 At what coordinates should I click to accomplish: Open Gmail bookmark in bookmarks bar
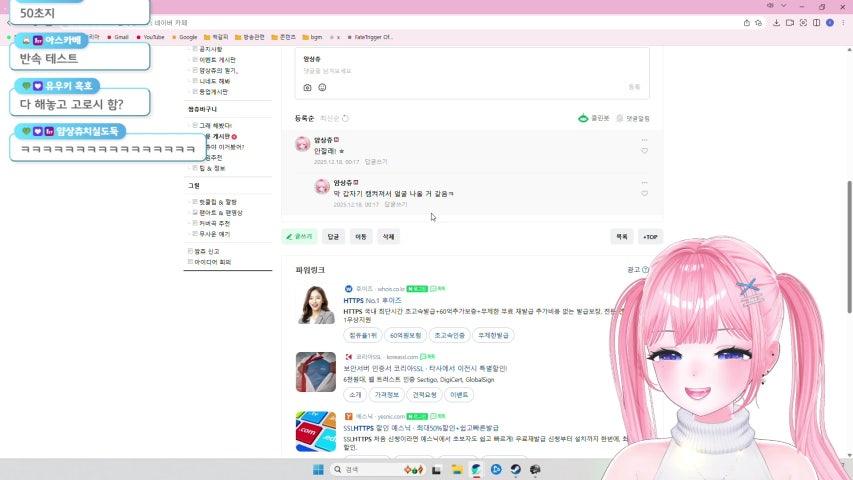[x=118, y=37]
